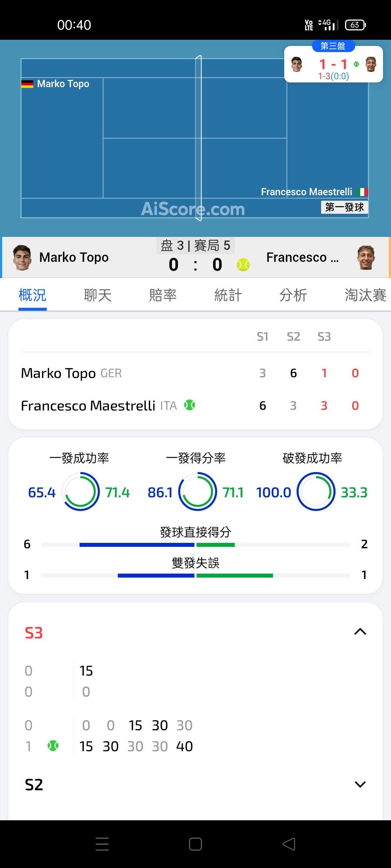The width and height of the screenshot is (391, 868).
Task: Tap the Android back navigation button
Action: pos(289,844)
